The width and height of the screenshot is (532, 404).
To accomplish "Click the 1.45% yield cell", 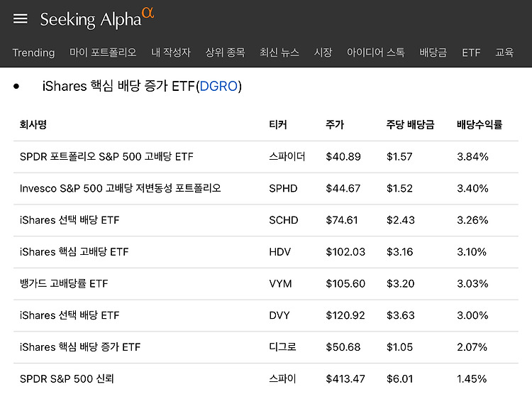I will (x=472, y=379).
